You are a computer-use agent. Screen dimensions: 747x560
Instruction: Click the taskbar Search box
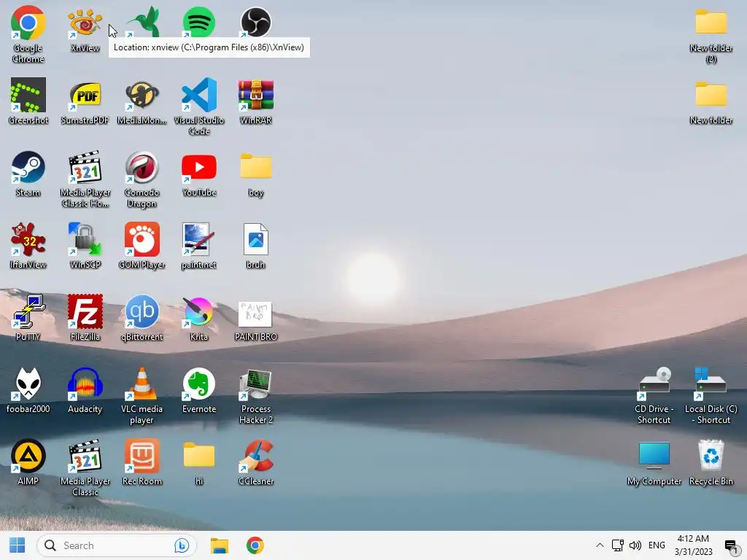tap(116, 545)
